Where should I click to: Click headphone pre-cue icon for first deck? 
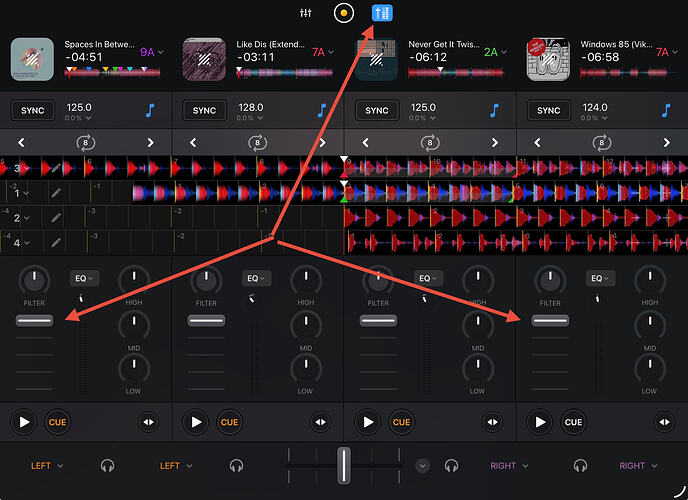click(x=107, y=465)
